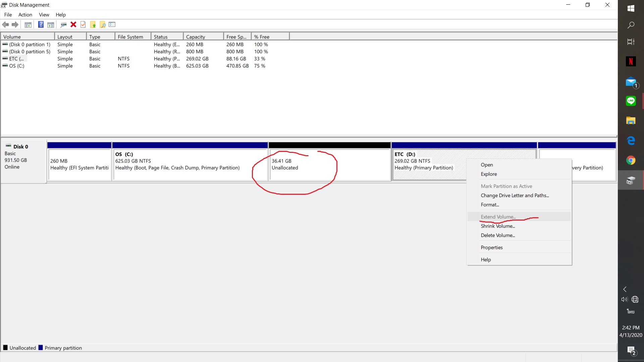Viewport: 644px width, 362px height.
Task: Click Change Drive Letter and Paths
Action: click(515, 195)
